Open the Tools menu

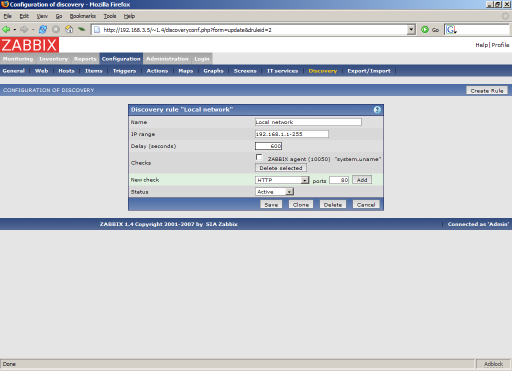pyautogui.click(x=110, y=16)
